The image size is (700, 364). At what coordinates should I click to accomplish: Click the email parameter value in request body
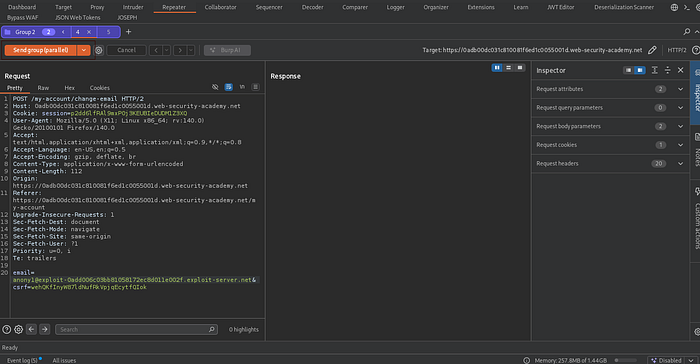(x=132, y=280)
